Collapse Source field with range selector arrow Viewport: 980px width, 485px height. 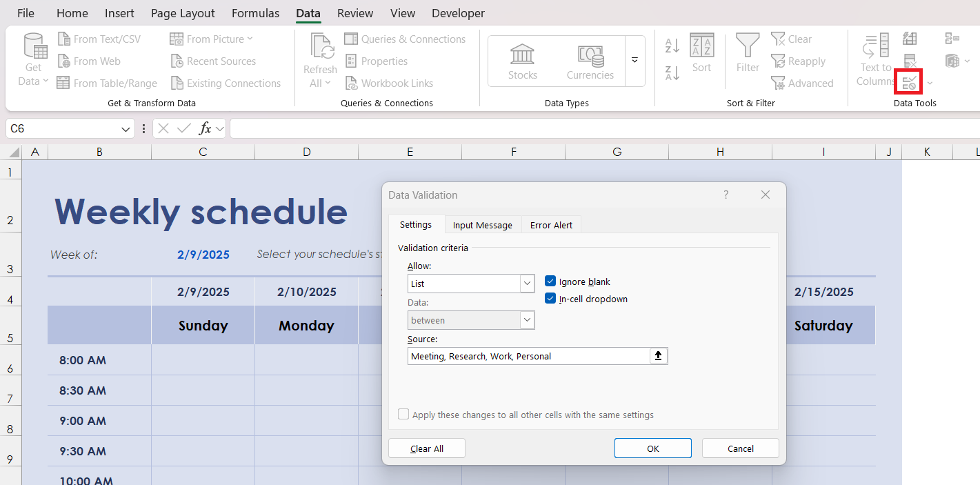[x=658, y=356]
